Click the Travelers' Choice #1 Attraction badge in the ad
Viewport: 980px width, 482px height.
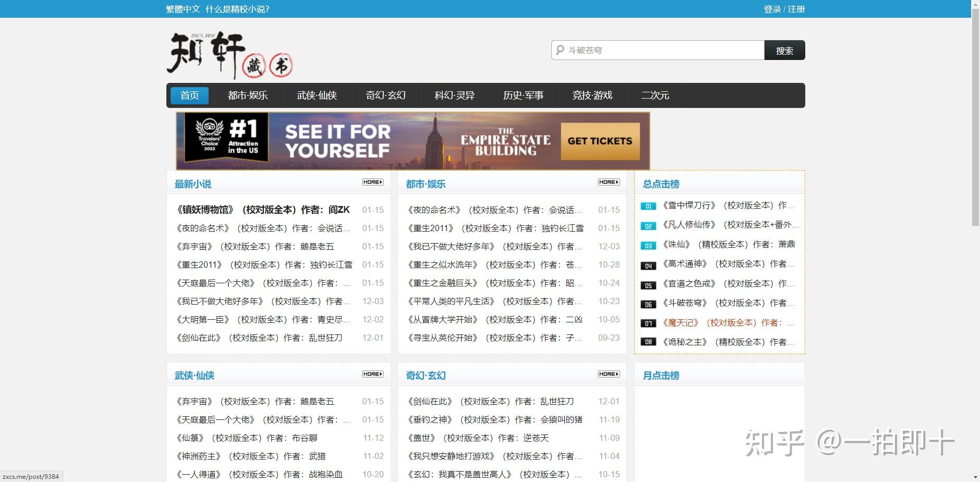[226, 138]
